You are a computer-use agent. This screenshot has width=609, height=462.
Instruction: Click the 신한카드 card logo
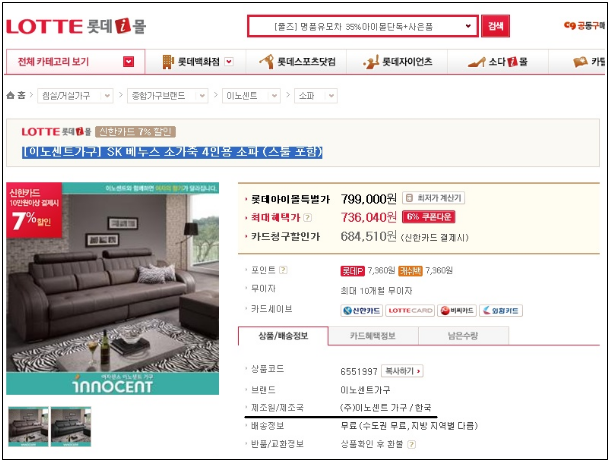pyautogui.click(x=362, y=311)
